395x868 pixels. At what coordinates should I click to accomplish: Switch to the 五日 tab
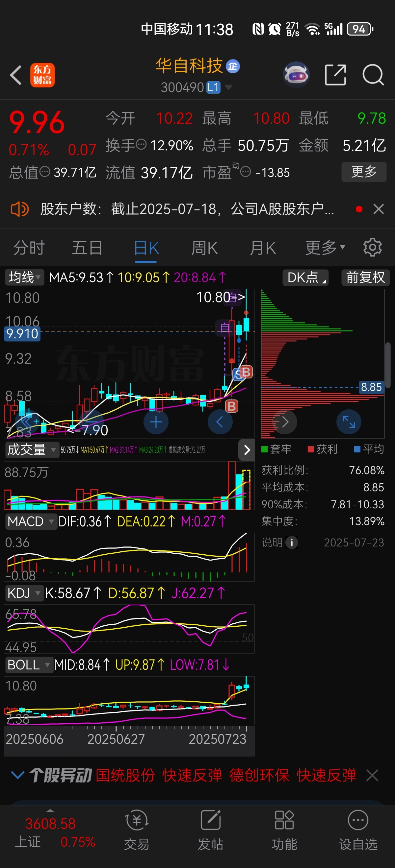pos(87,248)
